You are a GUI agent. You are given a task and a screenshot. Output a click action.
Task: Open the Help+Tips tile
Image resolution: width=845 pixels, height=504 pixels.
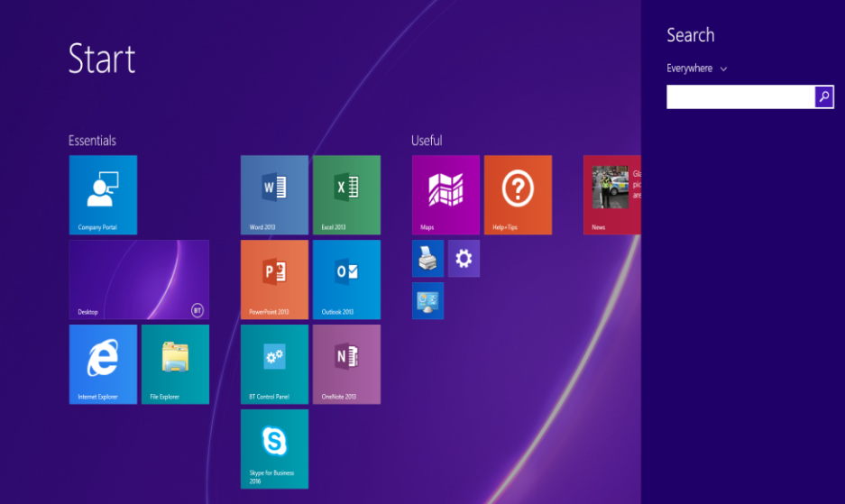point(518,195)
